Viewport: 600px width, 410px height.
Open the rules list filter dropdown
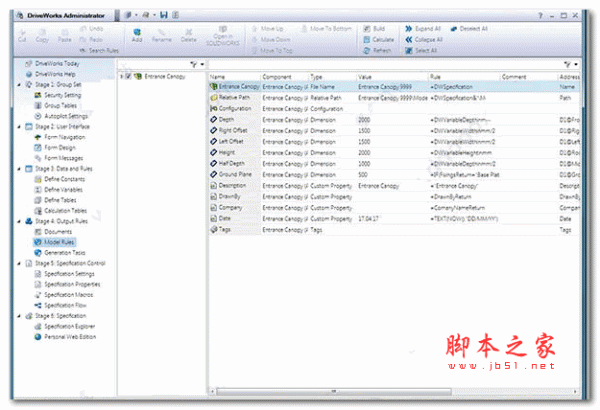point(576,64)
